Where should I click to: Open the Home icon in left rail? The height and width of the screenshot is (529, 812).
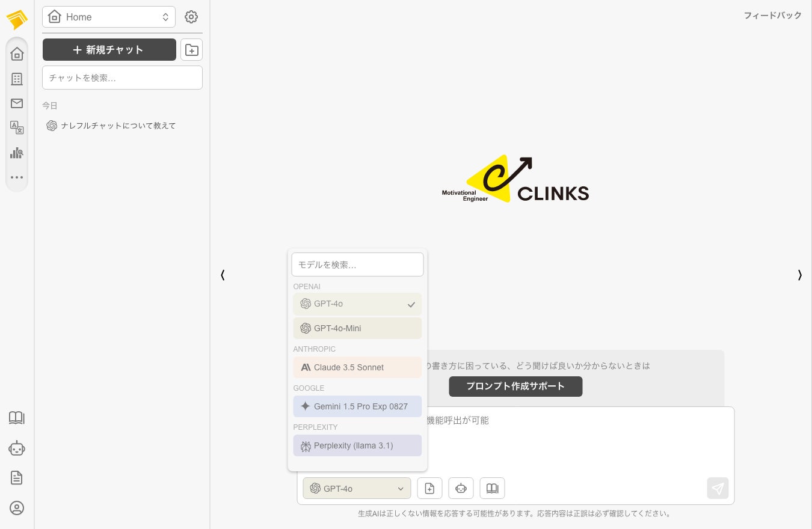[17, 54]
